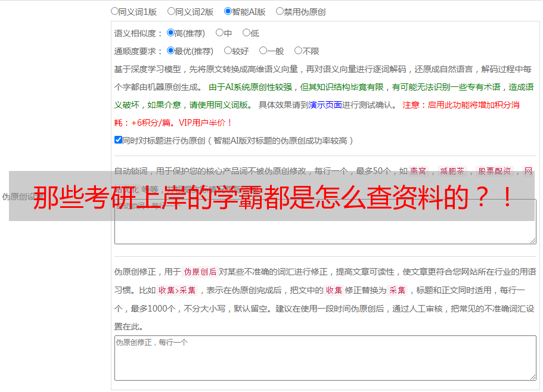Image resolution: width=543 pixels, height=392 pixels.
Task: Focus the 伪原创修正 text area
Action: [x=325, y=358]
